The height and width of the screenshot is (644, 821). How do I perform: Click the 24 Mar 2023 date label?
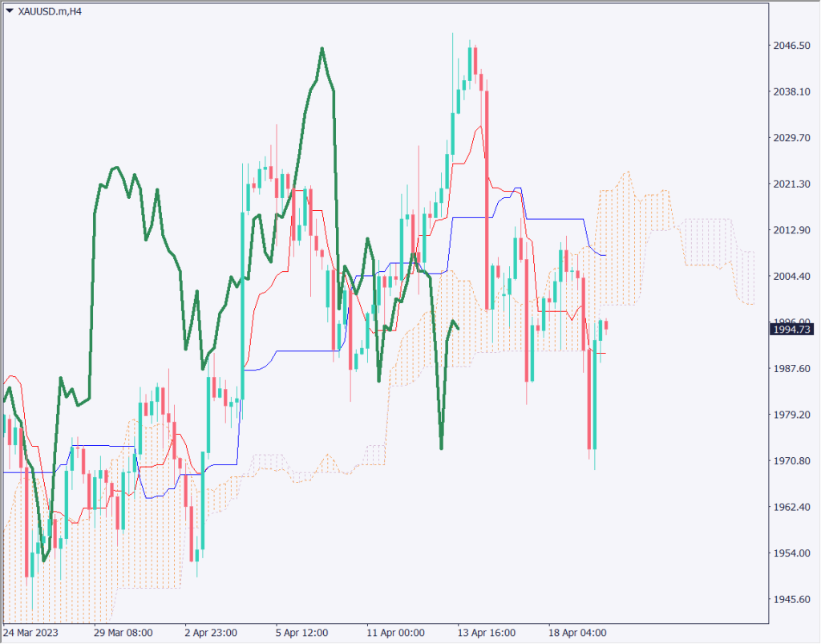coord(30,633)
